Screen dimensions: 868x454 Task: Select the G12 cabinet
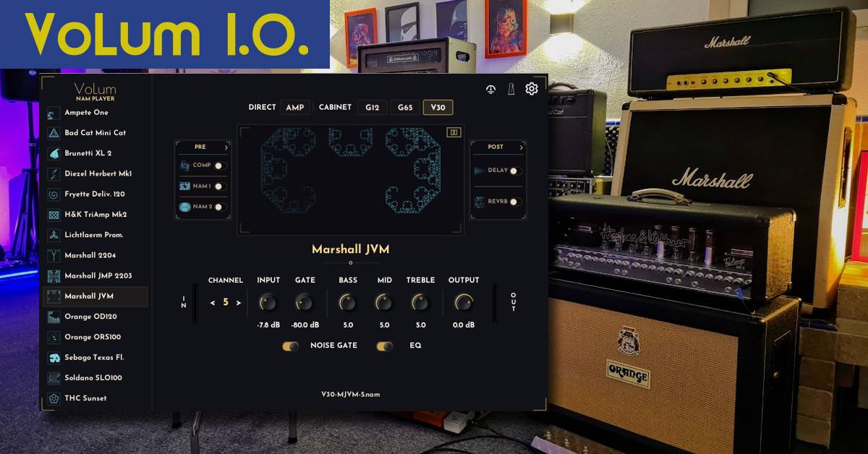coord(373,108)
